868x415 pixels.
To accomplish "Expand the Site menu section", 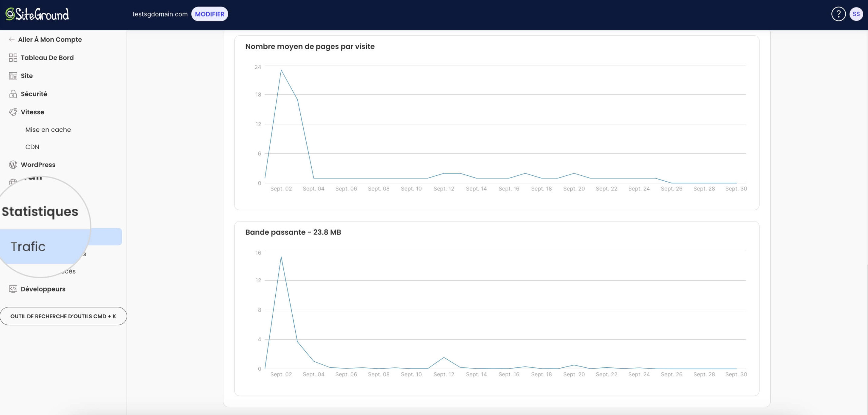I will pyautogui.click(x=27, y=76).
